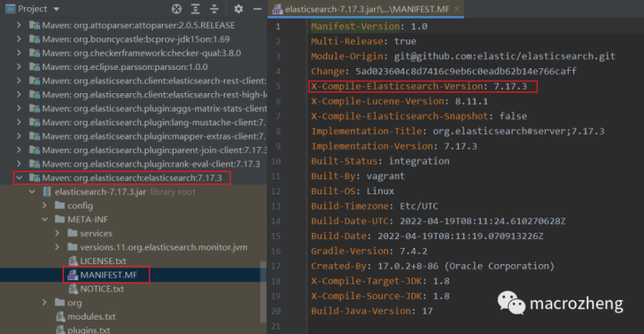
Task: Click the Change commit hash value
Action: click(x=466, y=71)
